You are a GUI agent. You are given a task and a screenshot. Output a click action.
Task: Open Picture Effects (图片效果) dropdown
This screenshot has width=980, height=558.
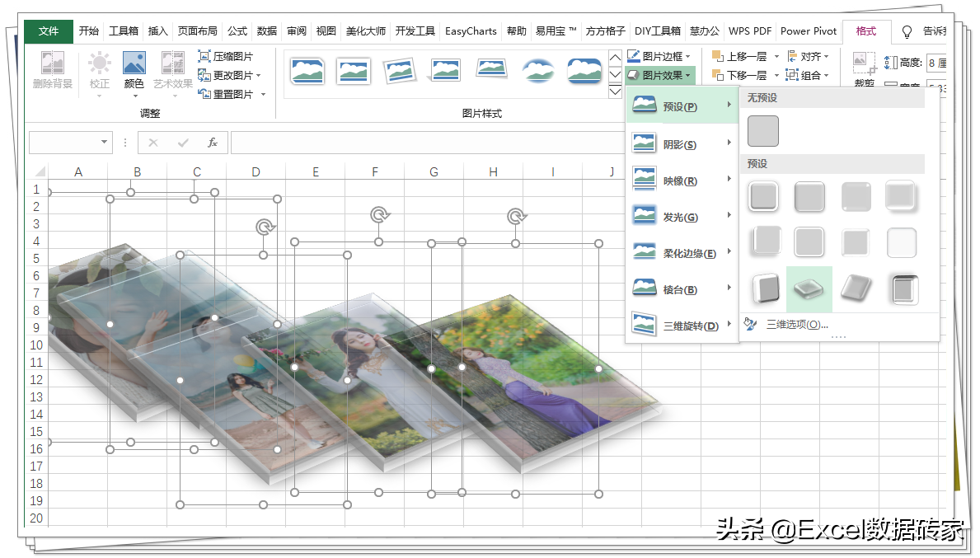tap(660, 75)
